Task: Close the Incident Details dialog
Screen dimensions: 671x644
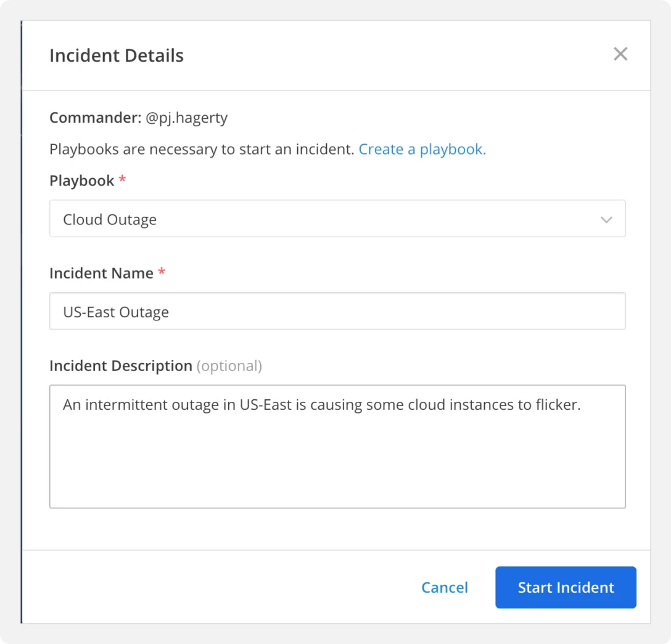Action: tap(620, 54)
